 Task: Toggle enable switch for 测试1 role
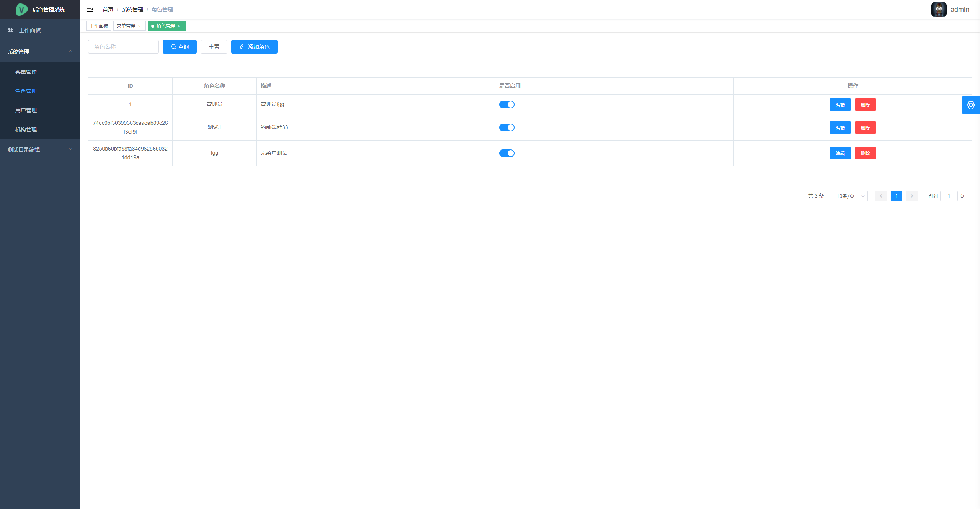pyautogui.click(x=506, y=128)
